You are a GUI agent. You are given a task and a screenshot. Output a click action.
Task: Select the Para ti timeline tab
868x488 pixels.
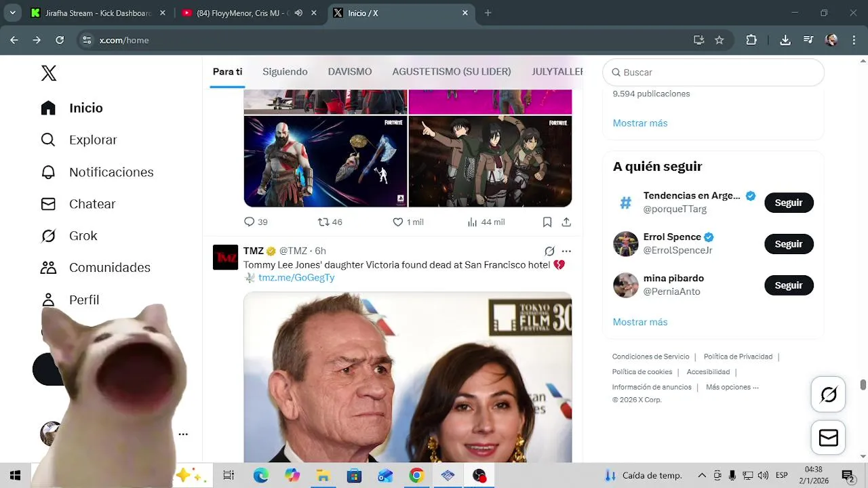[228, 72]
